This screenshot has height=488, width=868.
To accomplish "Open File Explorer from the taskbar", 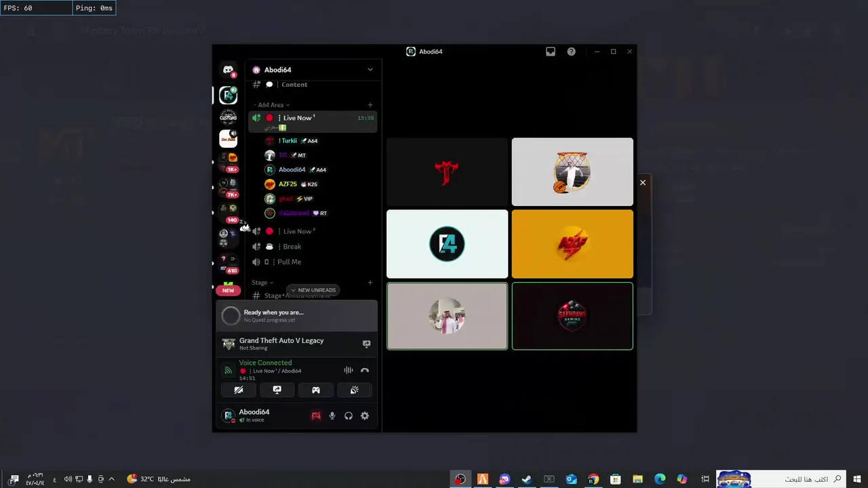I will pos(637,479).
